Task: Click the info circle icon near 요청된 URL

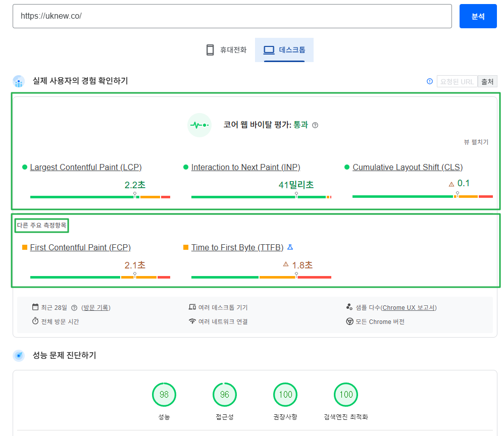Action: pos(429,81)
